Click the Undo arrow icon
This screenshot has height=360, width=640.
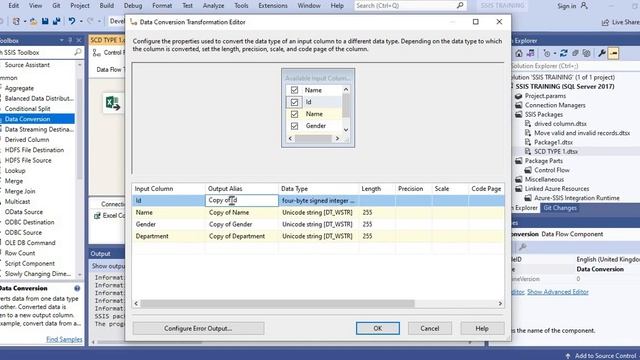[x=71, y=21]
